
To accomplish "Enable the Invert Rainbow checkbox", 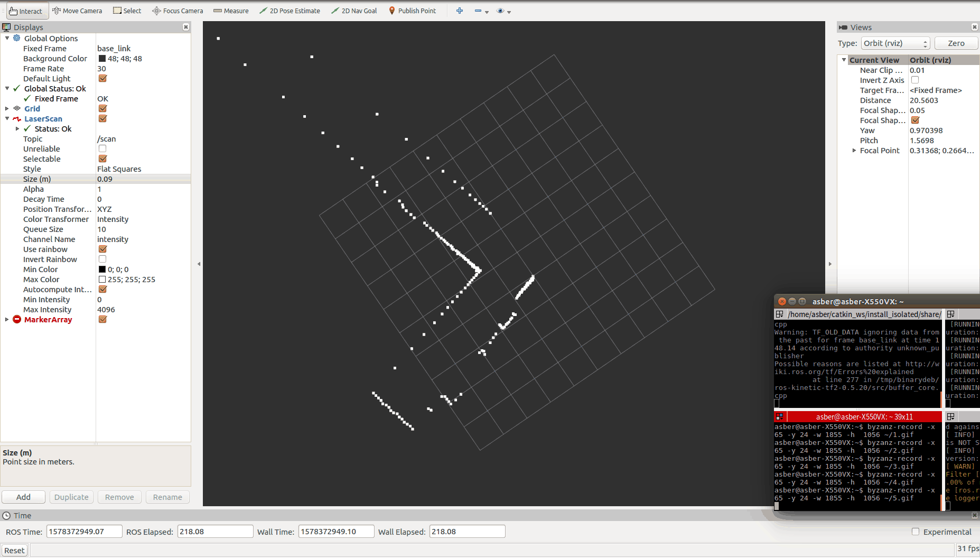I will click(102, 259).
